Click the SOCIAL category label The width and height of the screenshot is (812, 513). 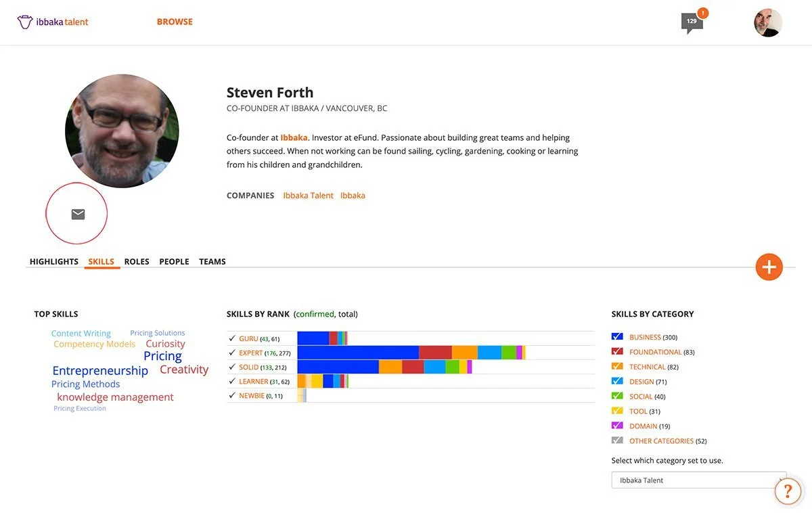(x=641, y=397)
